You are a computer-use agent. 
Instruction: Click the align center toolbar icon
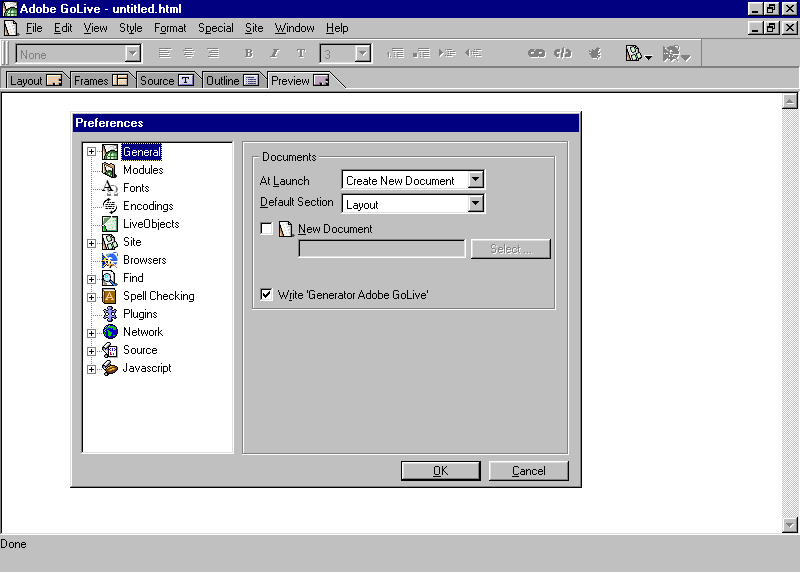click(x=189, y=53)
